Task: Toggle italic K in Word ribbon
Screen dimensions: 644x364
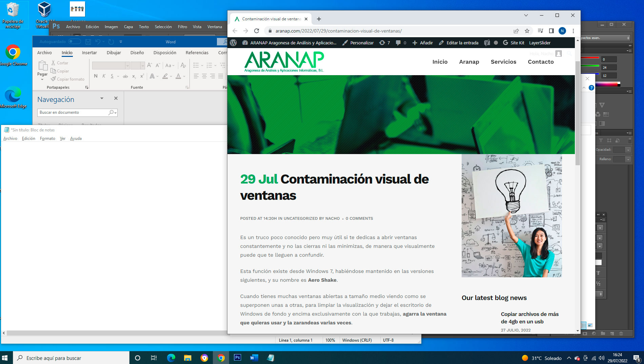Action: pyautogui.click(x=104, y=76)
